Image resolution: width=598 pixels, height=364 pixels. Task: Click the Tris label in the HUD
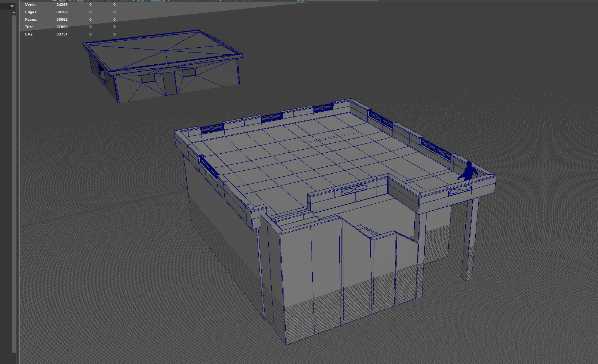(29, 27)
